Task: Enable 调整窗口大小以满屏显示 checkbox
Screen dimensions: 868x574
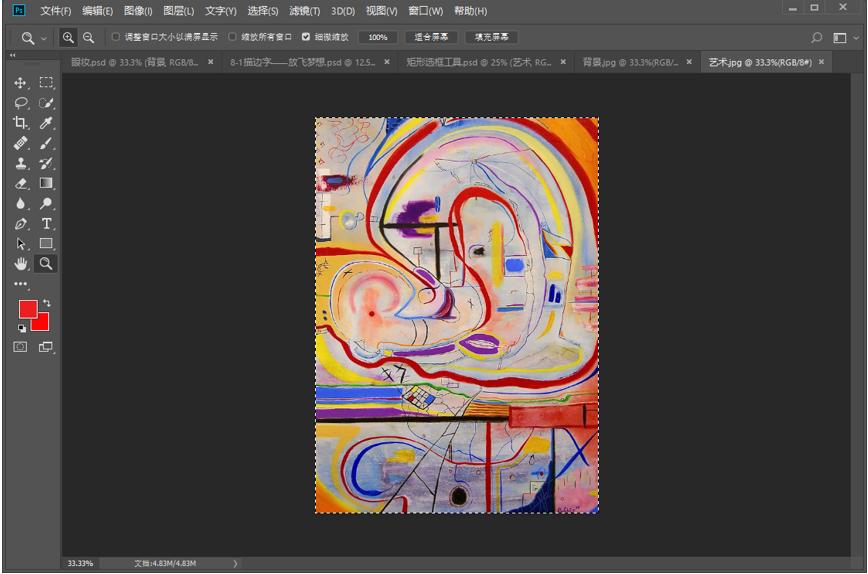Action: tap(116, 37)
